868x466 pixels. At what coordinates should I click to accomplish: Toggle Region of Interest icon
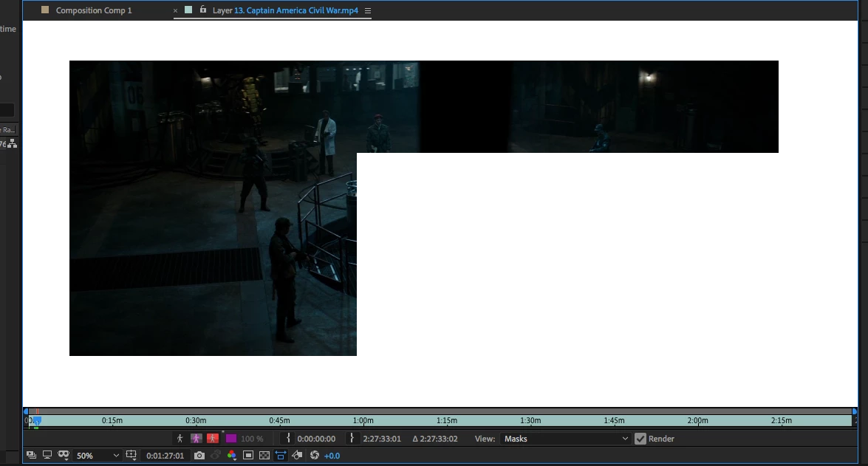248,455
